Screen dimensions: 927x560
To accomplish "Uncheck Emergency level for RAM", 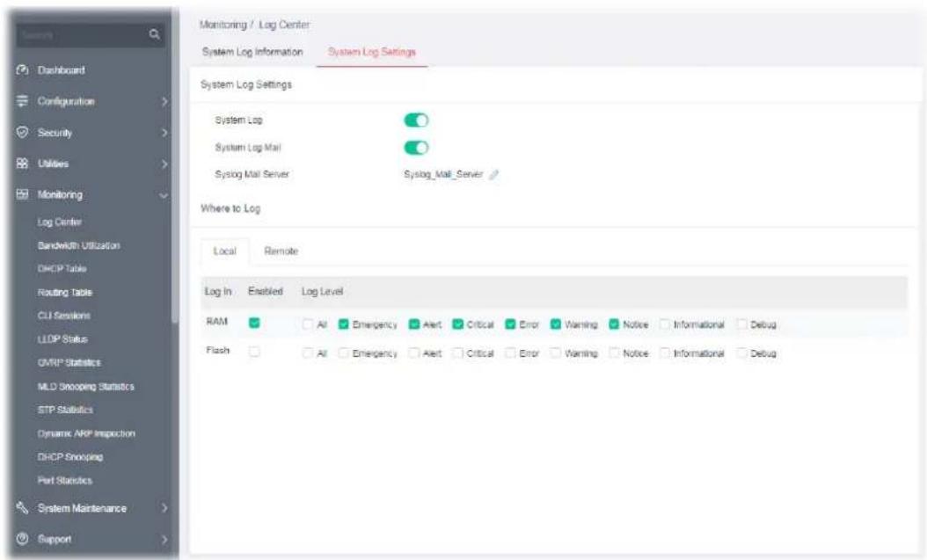I will click(x=344, y=324).
